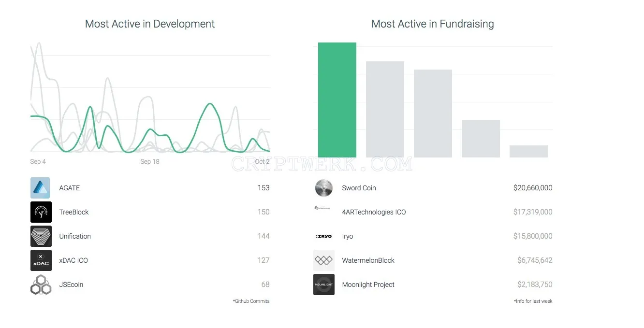This screenshot has height=328, width=644.
Task: Select the Sep 4 axis label
Action: (38, 161)
